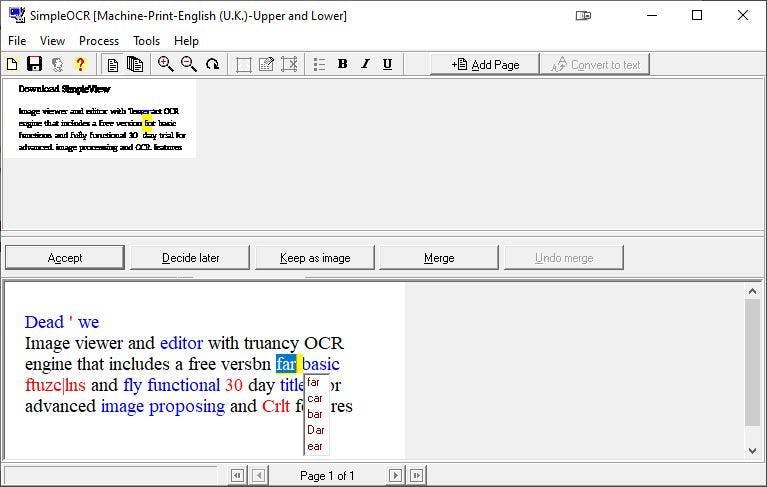Choose suggestion 'bar' from the list
The image size is (767, 487).
point(315,414)
